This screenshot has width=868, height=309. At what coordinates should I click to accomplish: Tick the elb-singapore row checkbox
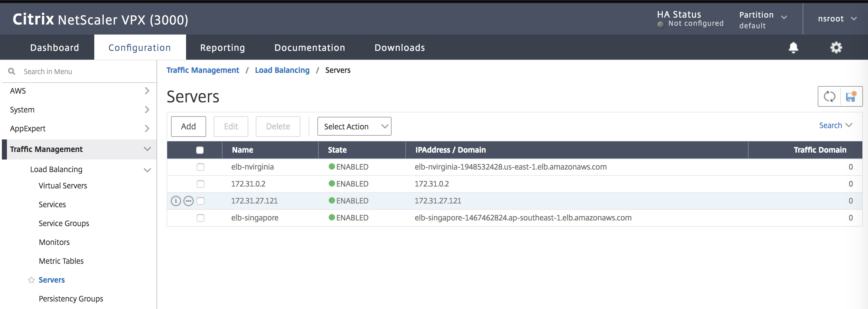coord(201,218)
